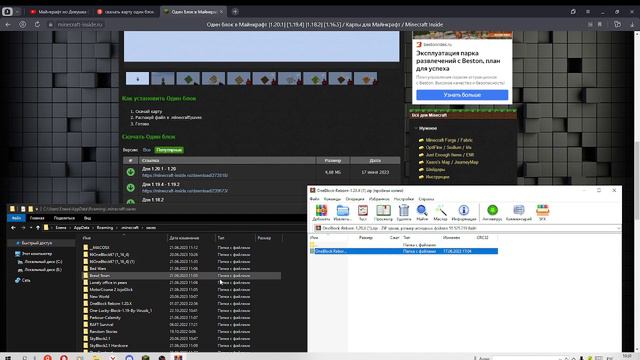
Task: Select OneBlock Reborn folder row in WinRAR
Action: [x=403, y=251]
